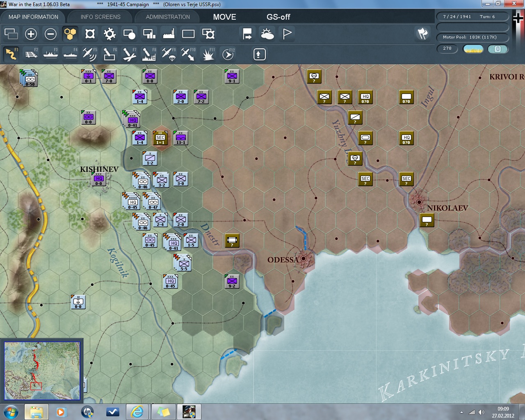The image size is (525, 420).
Task: Select the F8 bomb city mode
Action: pos(149,54)
